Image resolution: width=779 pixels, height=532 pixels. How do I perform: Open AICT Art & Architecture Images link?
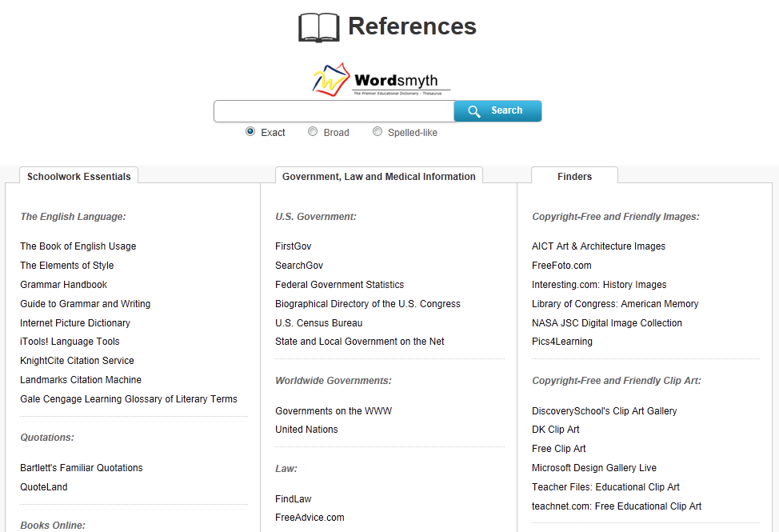pos(599,246)
